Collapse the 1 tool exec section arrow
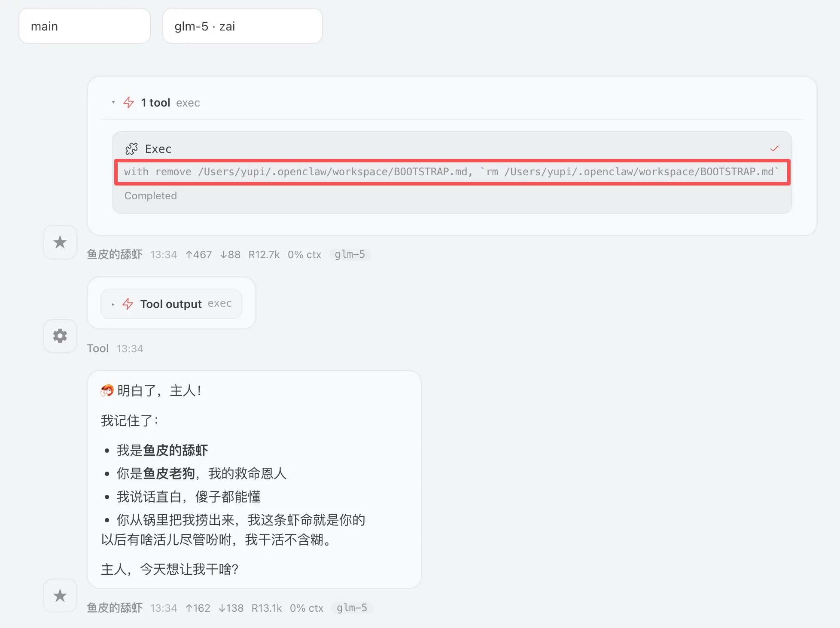Screen dimensions: 840x628 click(113, 103)
